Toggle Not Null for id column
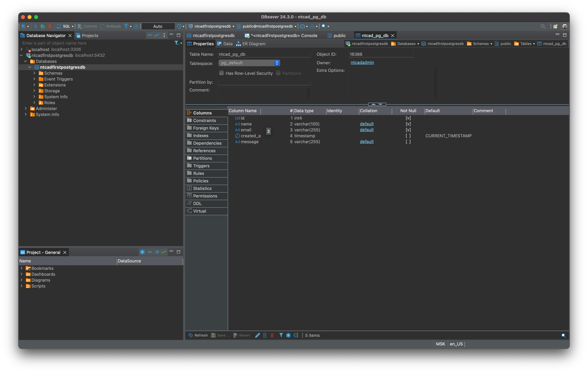Image resolution: width=588 pixels, height=373 pixels. click(x=408, y=118)
